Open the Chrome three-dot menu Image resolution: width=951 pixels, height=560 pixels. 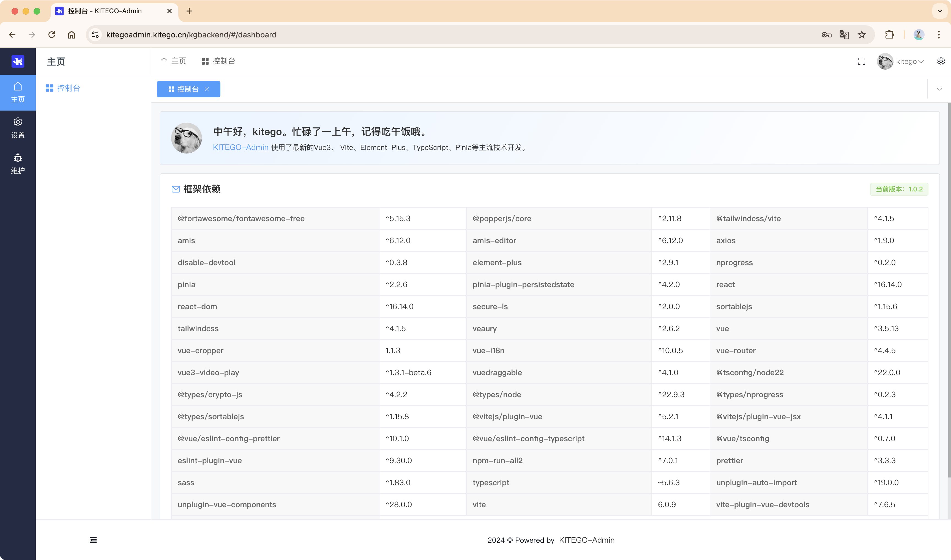(x=939, y=35)
